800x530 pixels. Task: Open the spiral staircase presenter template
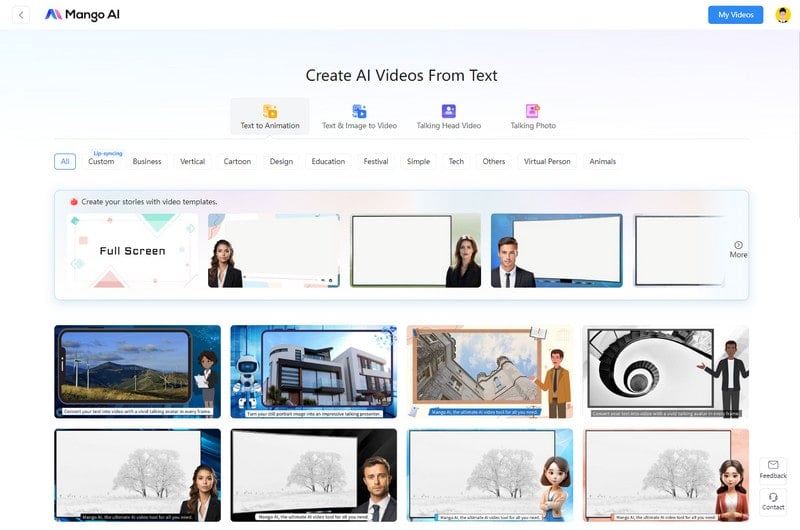(x=666, y=371)
